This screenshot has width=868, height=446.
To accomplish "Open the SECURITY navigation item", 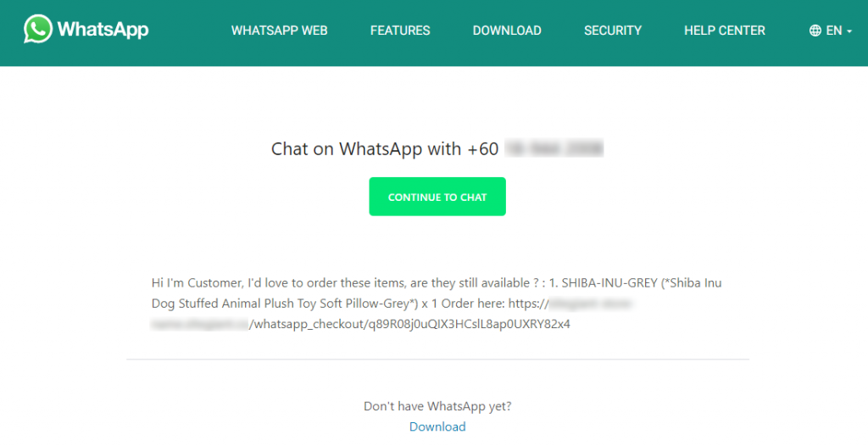I will click(612, 31).
